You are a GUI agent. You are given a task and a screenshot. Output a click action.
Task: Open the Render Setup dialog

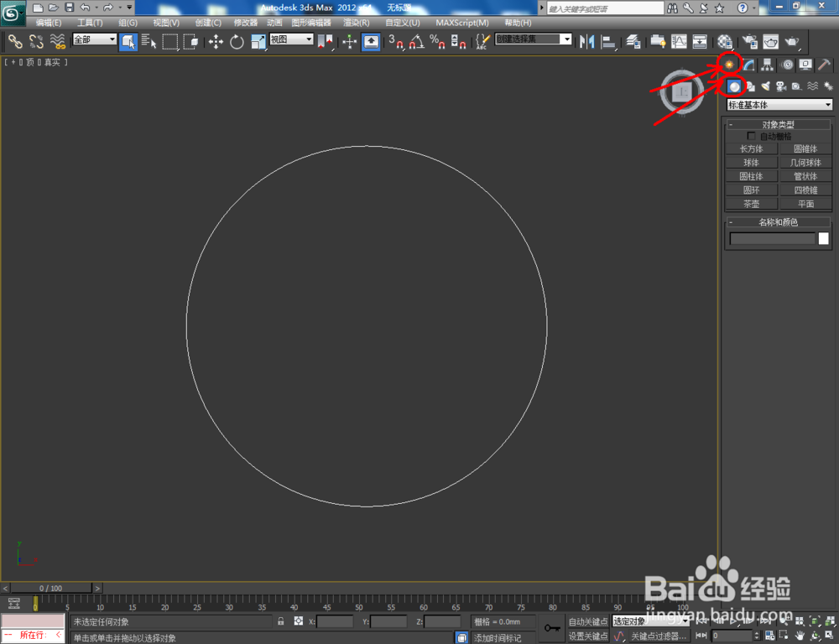[x=749, y=41]
